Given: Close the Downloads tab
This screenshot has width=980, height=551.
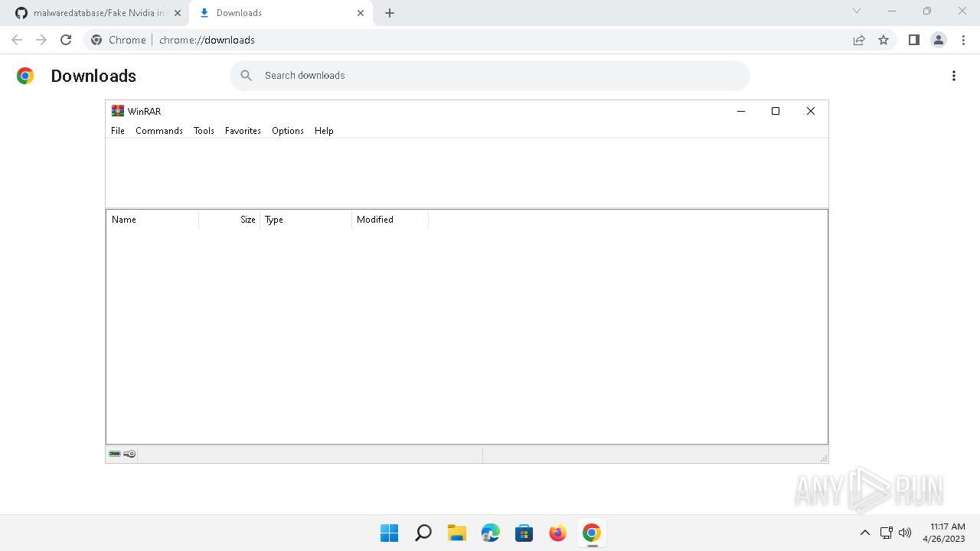Looking at the screenshot, I should 361,13.
